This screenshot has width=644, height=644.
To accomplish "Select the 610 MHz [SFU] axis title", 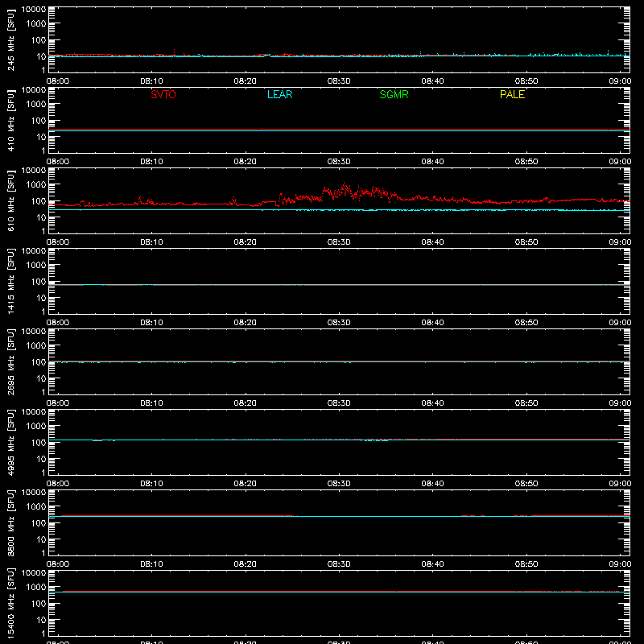I will [10, 201].
